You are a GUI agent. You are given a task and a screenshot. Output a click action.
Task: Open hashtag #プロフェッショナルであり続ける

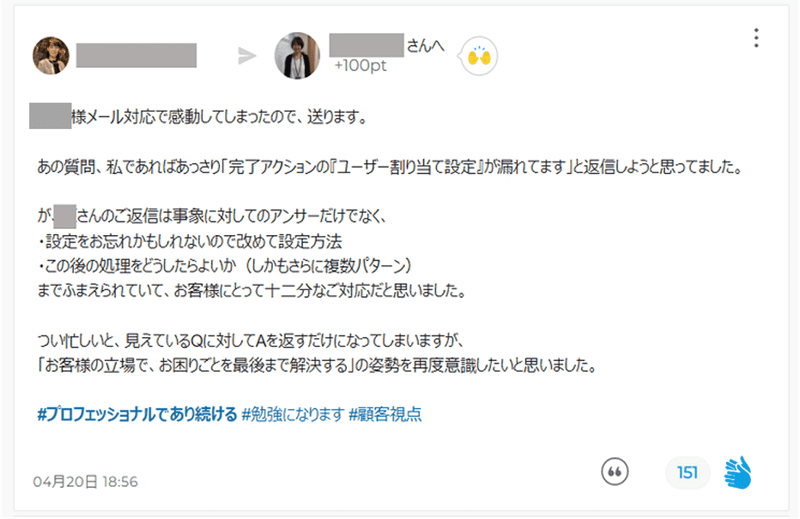137,414
